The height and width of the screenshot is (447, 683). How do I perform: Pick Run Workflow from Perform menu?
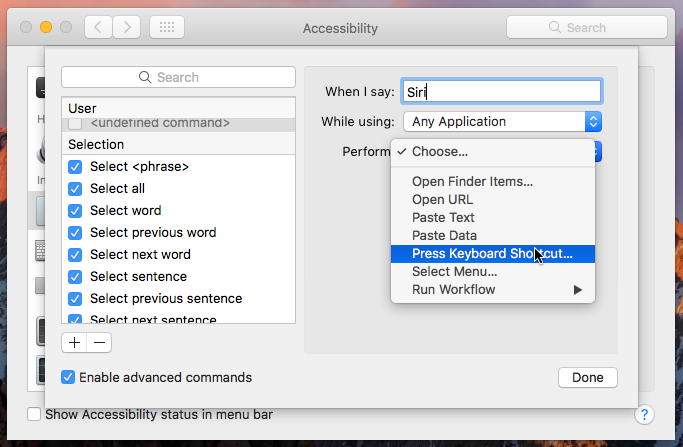(x=493, y=290)
